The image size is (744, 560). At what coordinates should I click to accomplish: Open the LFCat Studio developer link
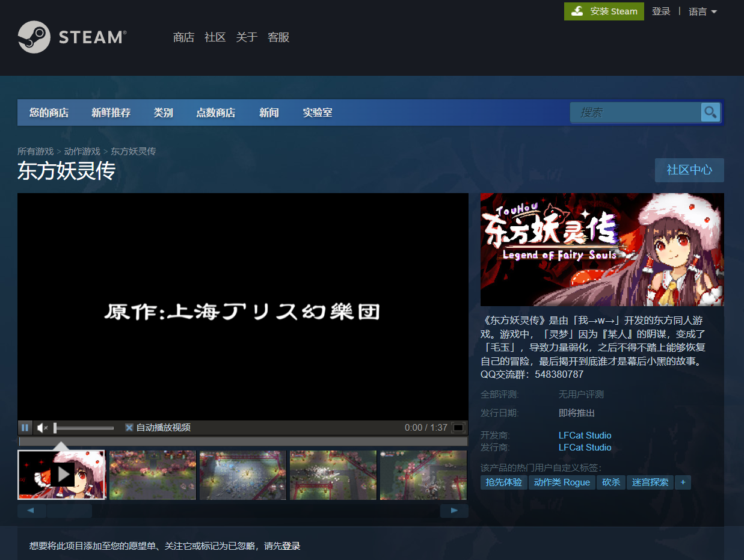(585, 435)
